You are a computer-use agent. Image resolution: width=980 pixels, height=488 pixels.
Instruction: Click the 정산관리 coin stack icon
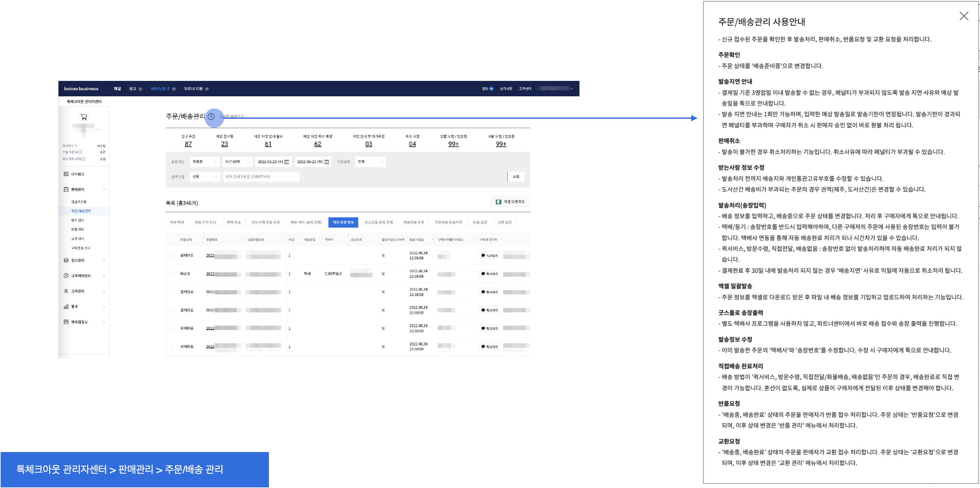(66, 260)
